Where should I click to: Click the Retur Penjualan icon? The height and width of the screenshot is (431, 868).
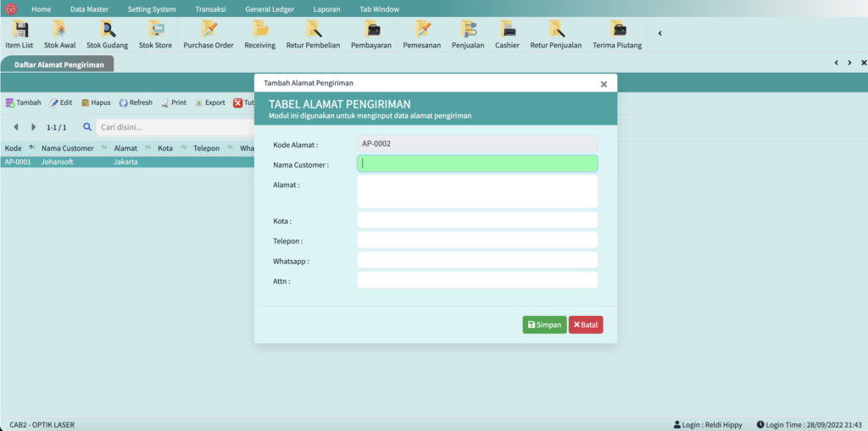pyautogui.click(x=556, y=35)
